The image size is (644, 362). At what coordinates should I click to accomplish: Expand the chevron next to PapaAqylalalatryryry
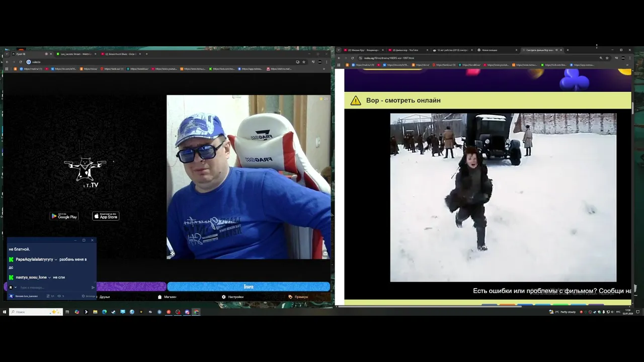click(x=56, y=259)
